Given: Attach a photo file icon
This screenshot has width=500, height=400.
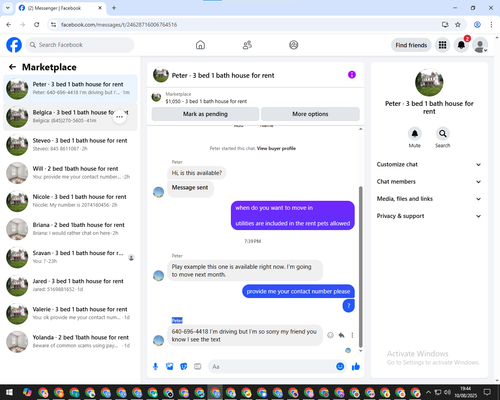Looking at the screenshot, I should (x=170, y=367).
